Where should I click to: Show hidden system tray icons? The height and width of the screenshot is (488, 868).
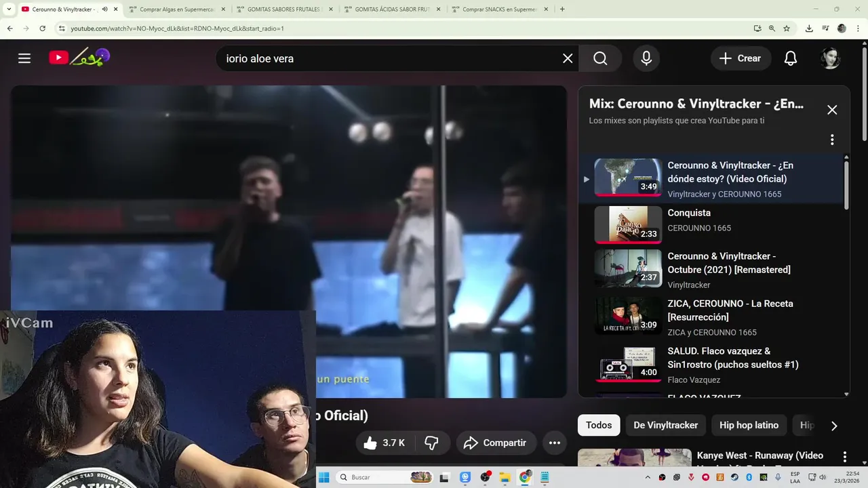coord(648,477)
